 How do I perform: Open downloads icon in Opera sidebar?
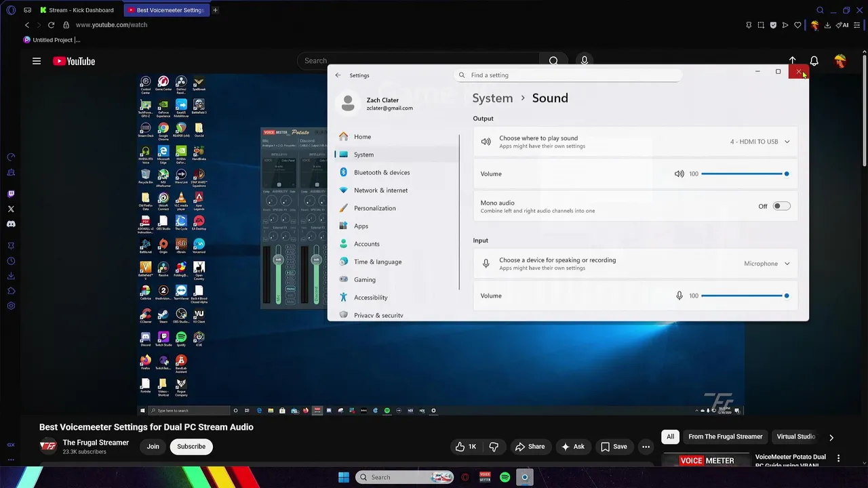click(x=11, y=276)
